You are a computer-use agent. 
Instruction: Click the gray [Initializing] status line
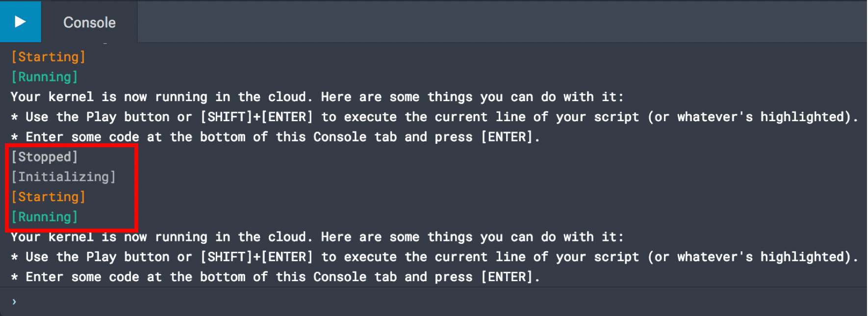[x=63, y=177]
